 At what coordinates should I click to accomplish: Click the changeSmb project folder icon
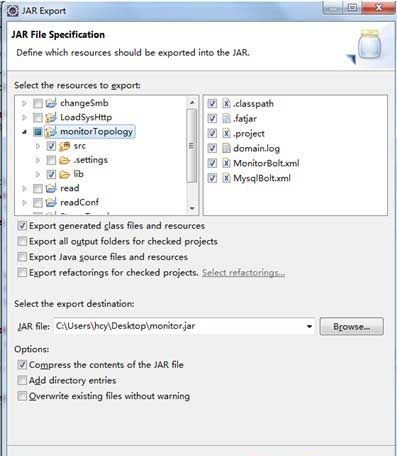tap(51, 103)
